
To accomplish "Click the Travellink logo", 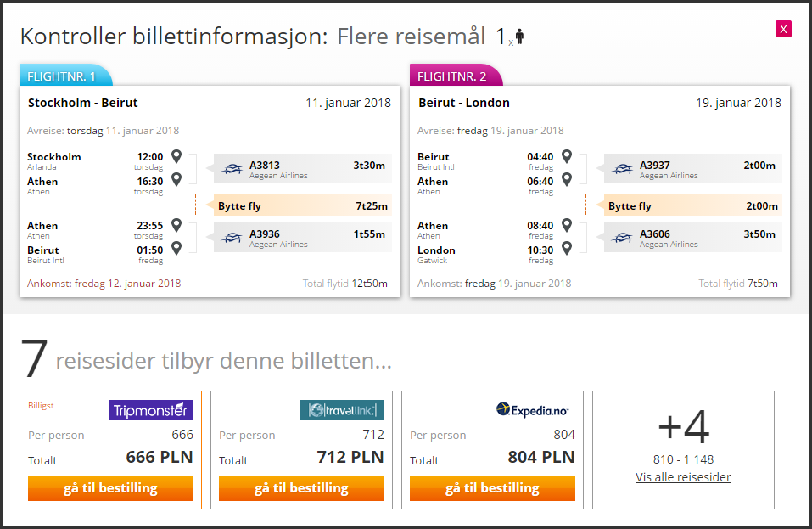I will click(x=342, y=410).
